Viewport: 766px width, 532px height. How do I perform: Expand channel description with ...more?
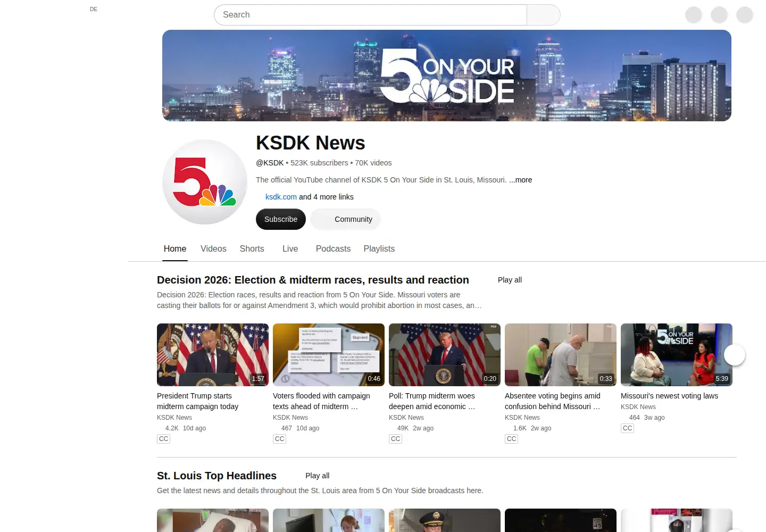[521, 180]
